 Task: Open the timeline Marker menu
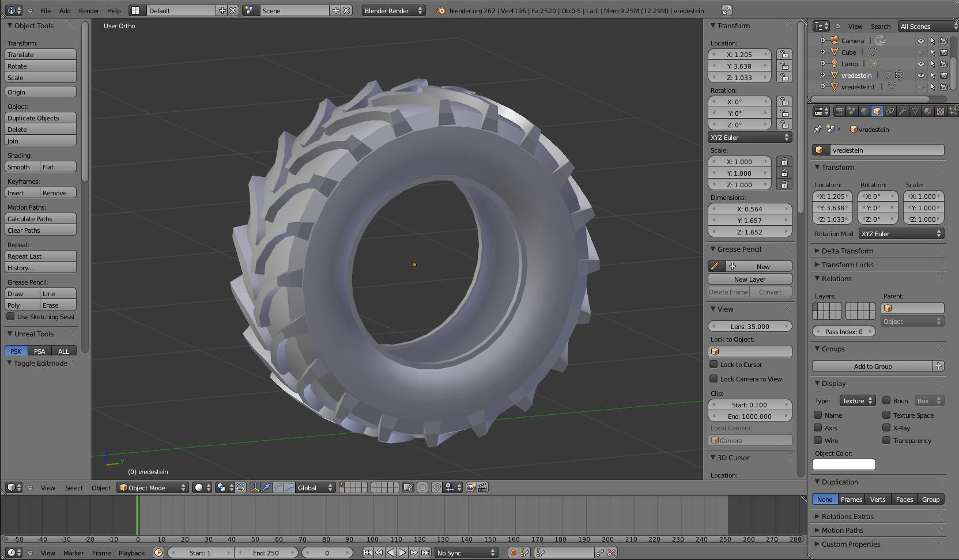74,553
